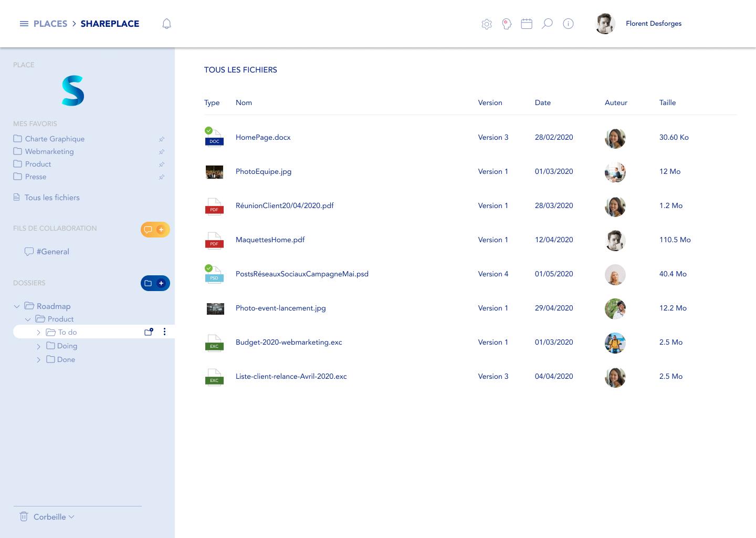Expand the Done folder chevron
The width and height of the screenshot is (756, 538).
(x=38, y=360)
